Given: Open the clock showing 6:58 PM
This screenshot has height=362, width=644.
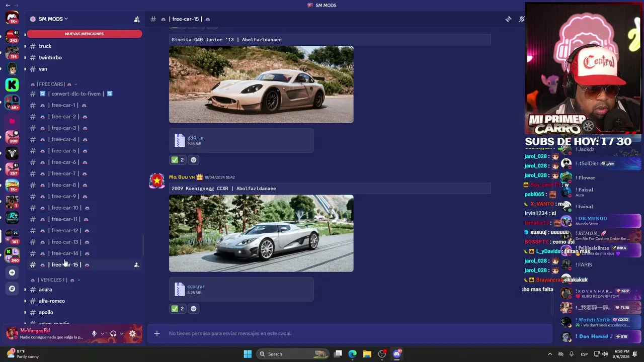Looking at the screenshot, I should click(x=622, y=354).
